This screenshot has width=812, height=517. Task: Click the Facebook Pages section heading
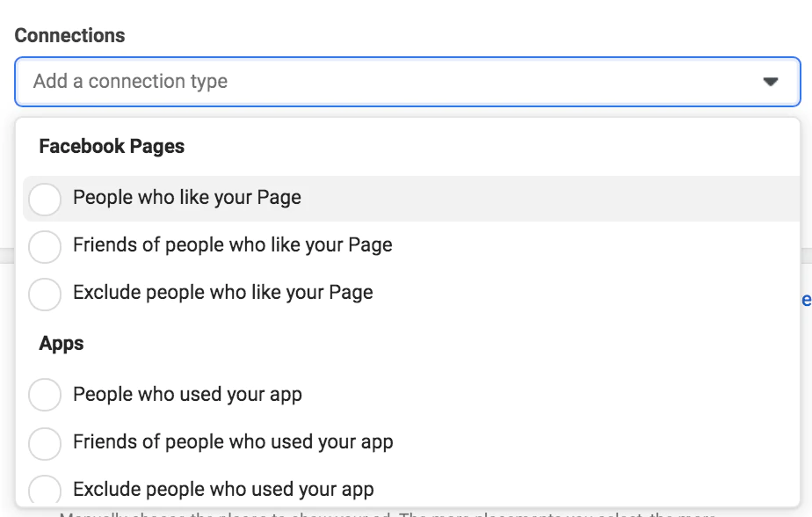tap(112, 147)
